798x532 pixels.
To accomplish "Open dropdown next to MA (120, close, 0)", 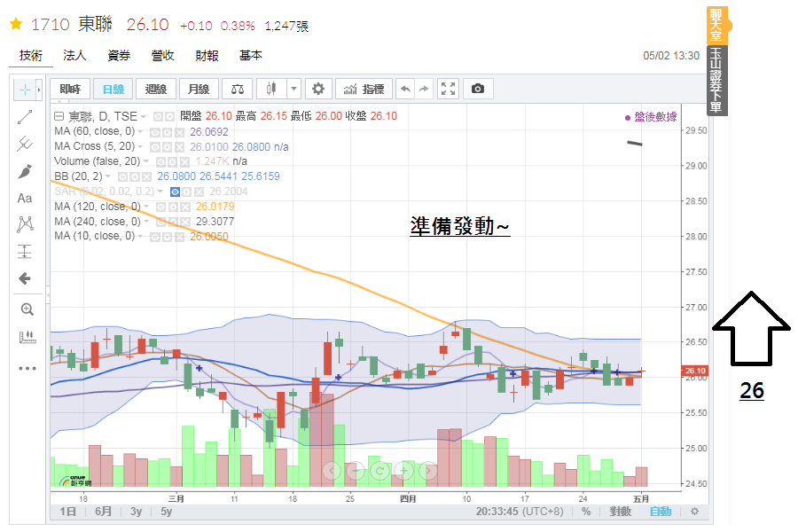I will [146, 207].
